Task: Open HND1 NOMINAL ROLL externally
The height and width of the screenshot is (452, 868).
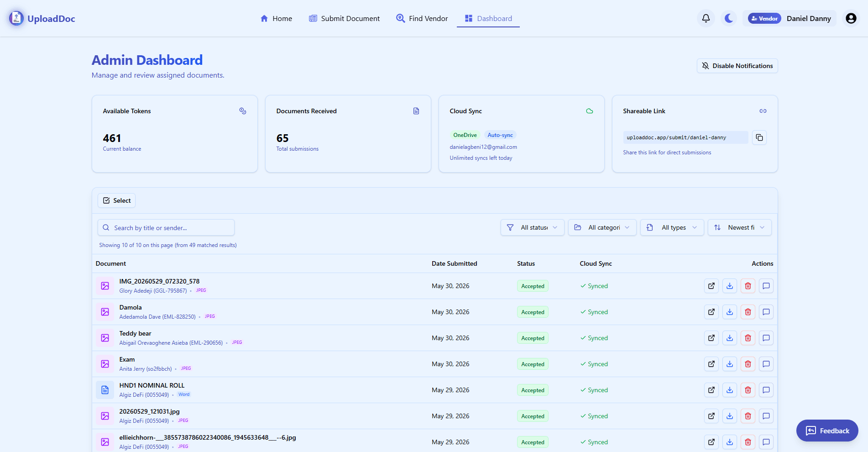Action: click(711, 390)
